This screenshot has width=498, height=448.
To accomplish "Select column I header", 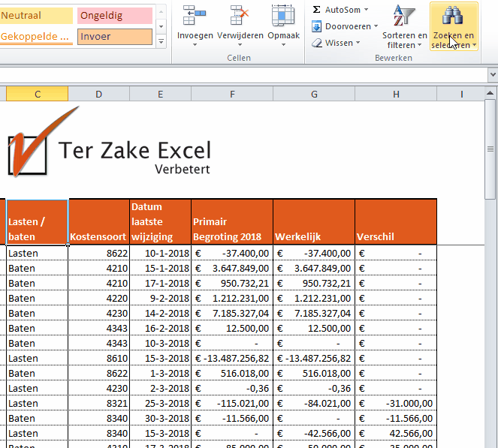I will [461, 95].
